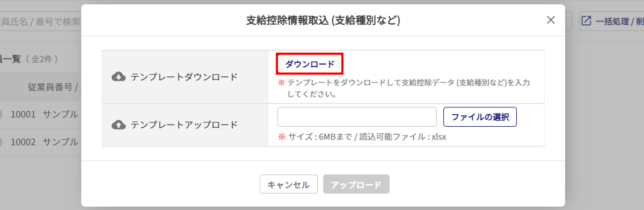Click the greyed アップロード button

tap(356, 184)
